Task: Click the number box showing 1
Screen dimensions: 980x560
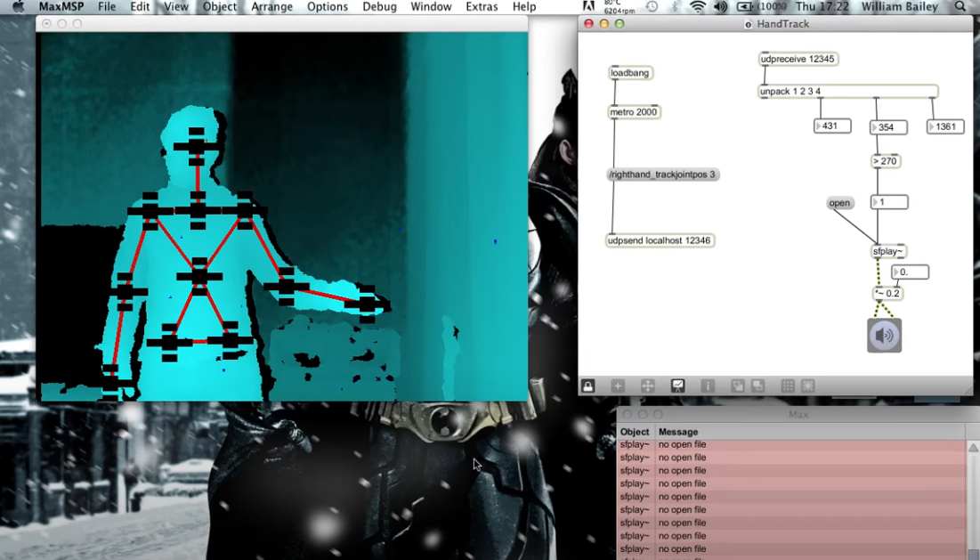Action: (x=889, y=202)
